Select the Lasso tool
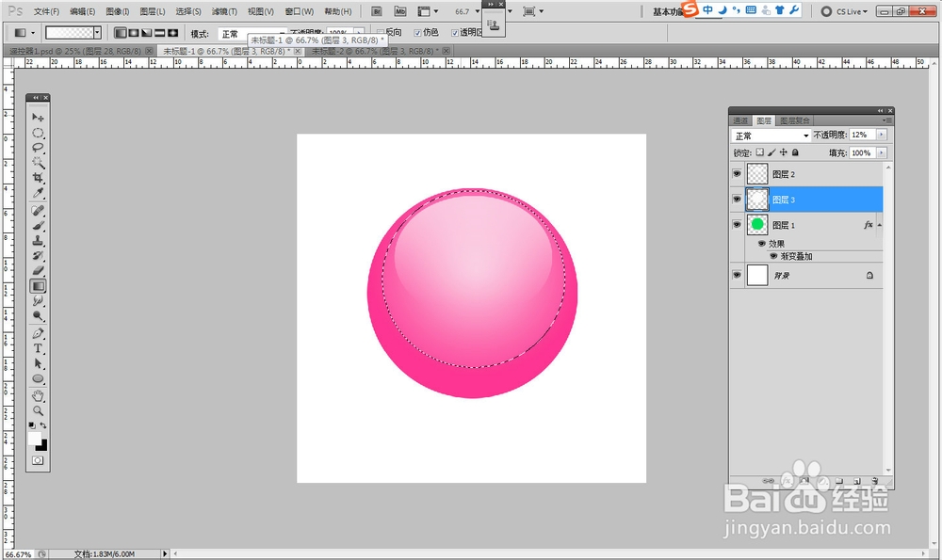942x560 pixels. [39, 148]
